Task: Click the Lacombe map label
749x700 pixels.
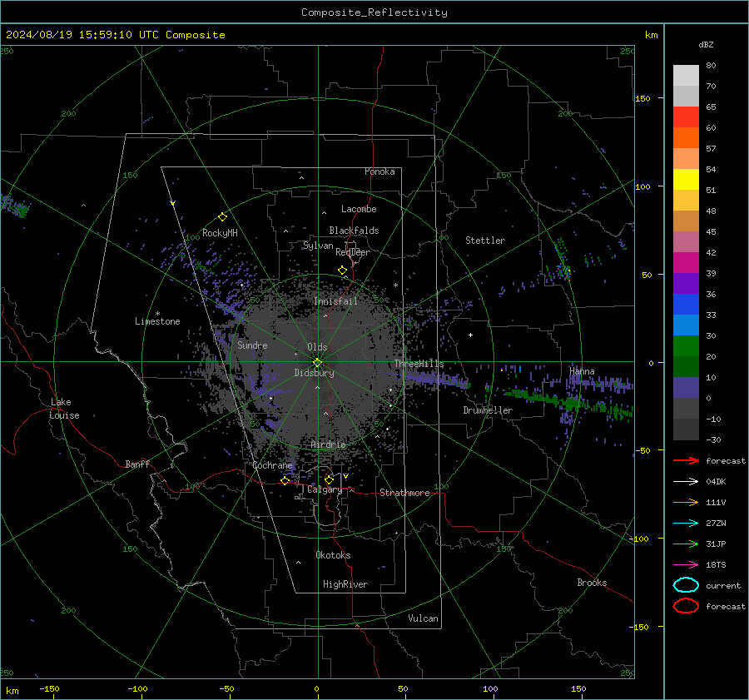Action: pyautogui.click(x=359, y=209)
